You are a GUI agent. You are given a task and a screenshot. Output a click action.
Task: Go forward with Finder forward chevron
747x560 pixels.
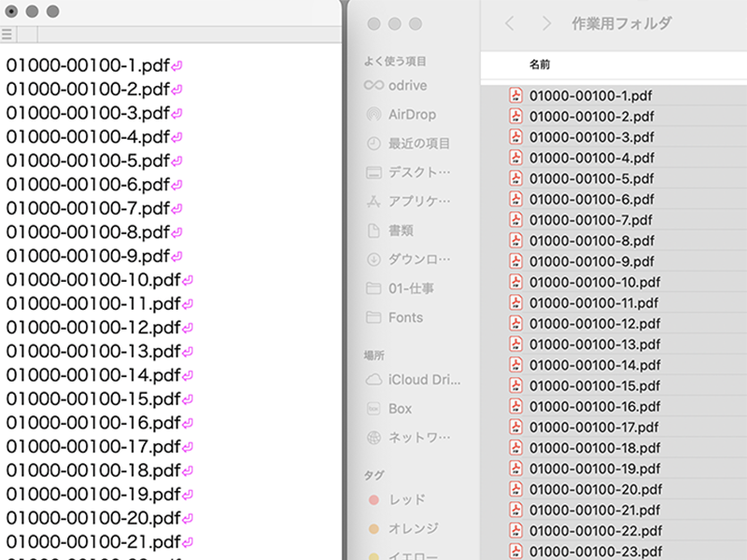pos(546,24)
